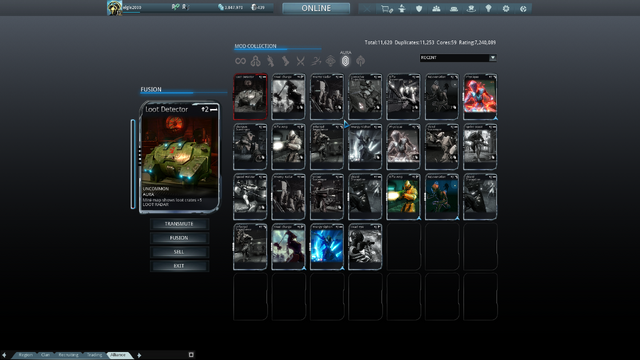Select the diamond-shaped filter icon
The width and height of the screenshot is (640, 360).
(331, 61)
